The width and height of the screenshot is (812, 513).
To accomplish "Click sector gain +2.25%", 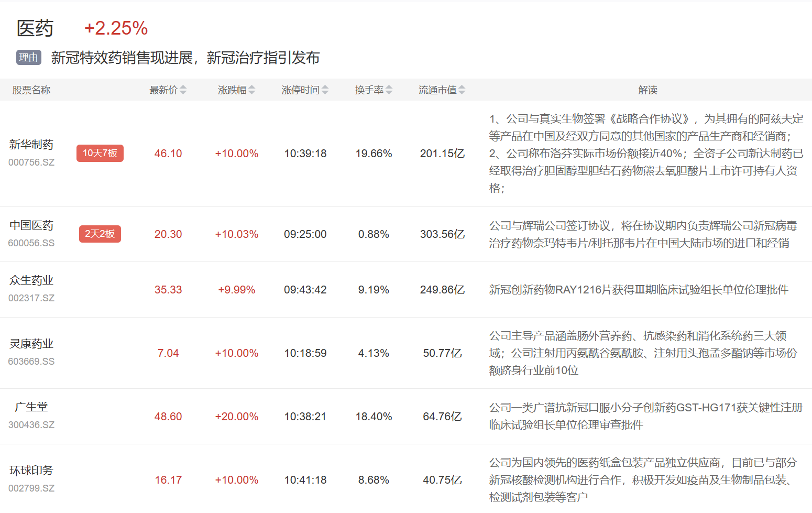I will coord(116,28).
